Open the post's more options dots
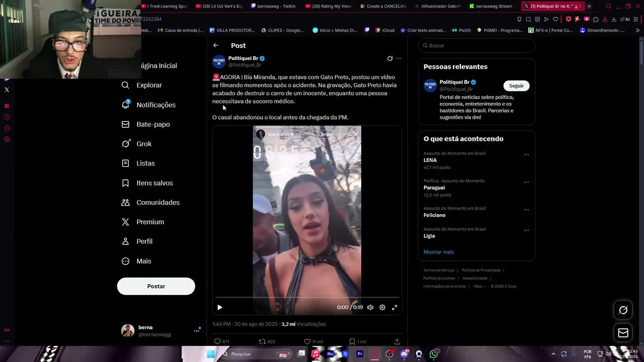 [399, 58]
